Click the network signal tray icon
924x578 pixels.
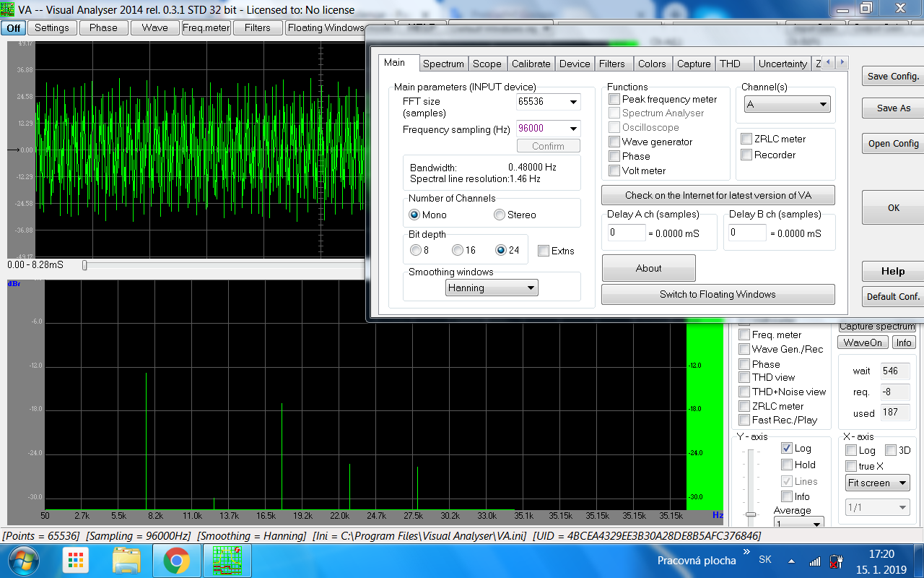coord(814,561)
